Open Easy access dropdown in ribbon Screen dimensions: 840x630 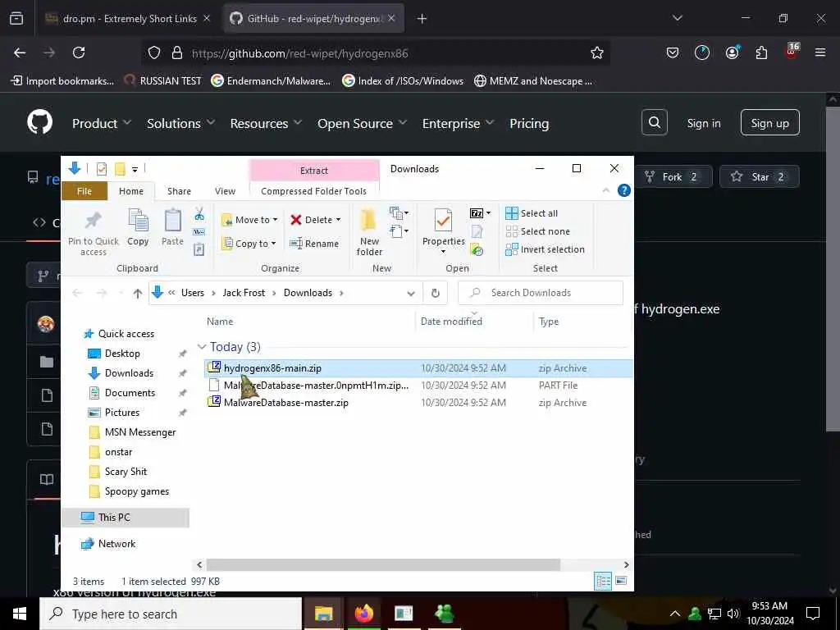point(399,231)
